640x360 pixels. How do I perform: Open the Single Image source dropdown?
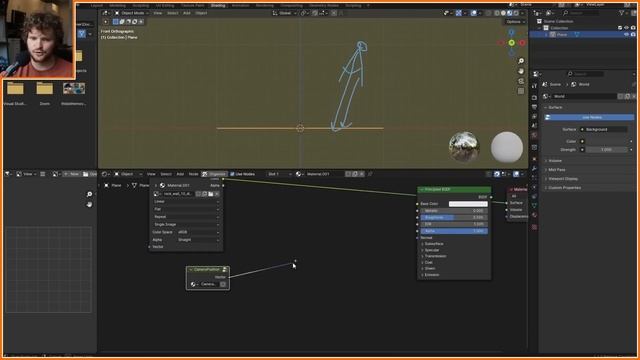[x=187, y=224]
